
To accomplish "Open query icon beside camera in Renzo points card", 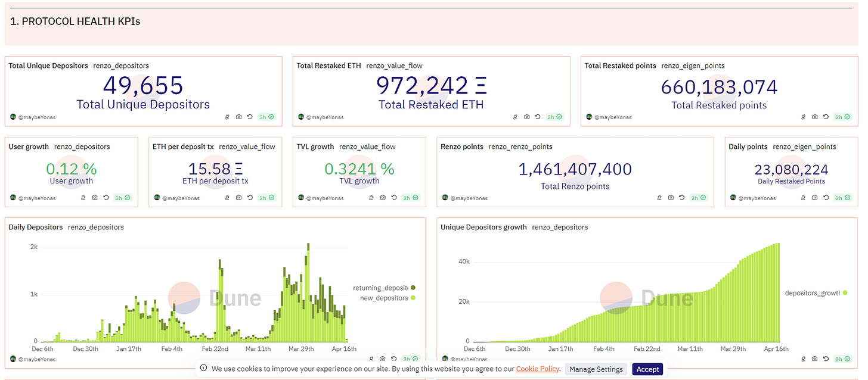I will tap(659, 198).
